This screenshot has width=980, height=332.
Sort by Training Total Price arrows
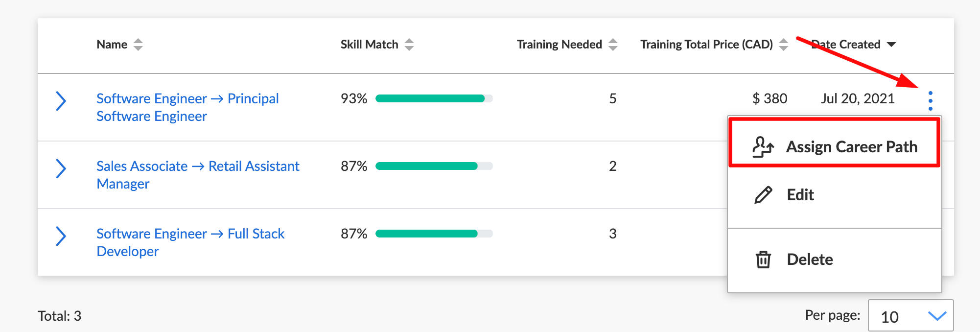coord(783,45)
